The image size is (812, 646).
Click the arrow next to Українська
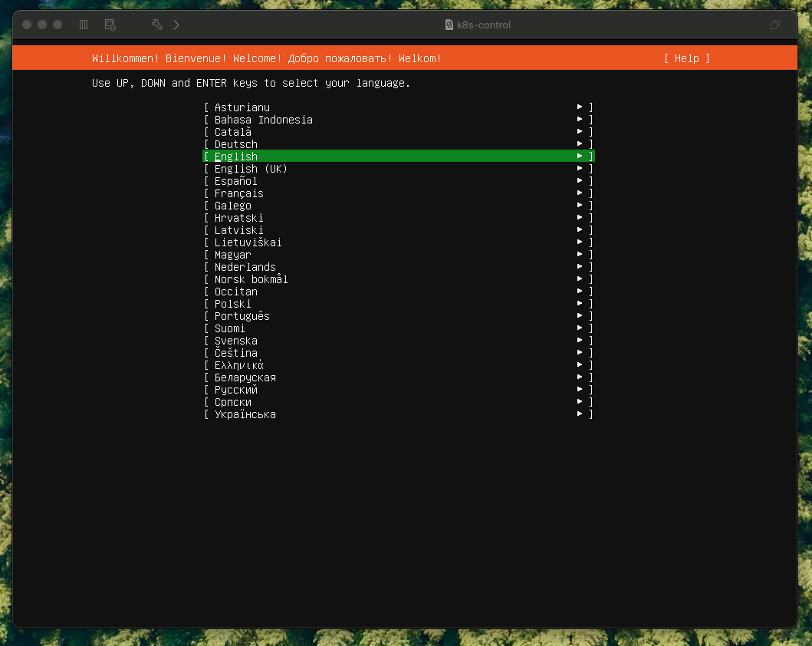(580, 414)
